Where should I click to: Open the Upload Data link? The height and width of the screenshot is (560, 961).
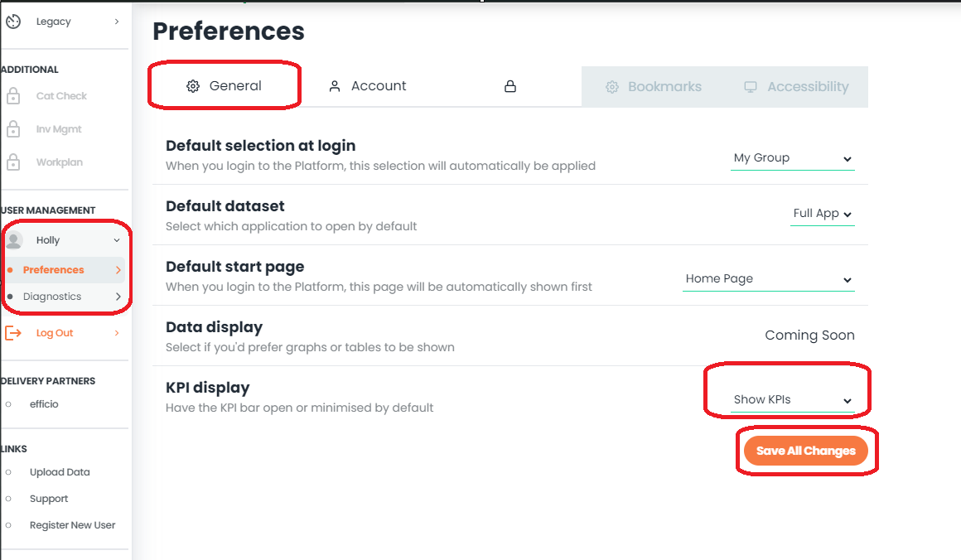click(x=60, y=472)
